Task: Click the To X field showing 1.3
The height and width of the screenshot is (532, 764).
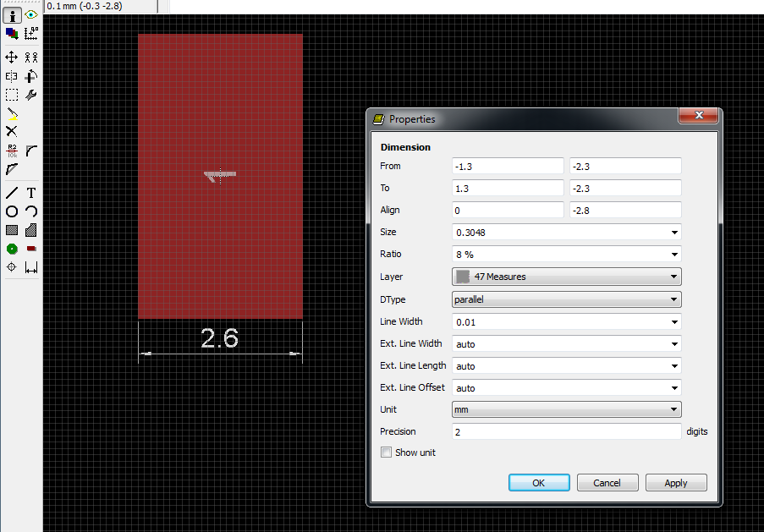Action: (x=508, y=188)
